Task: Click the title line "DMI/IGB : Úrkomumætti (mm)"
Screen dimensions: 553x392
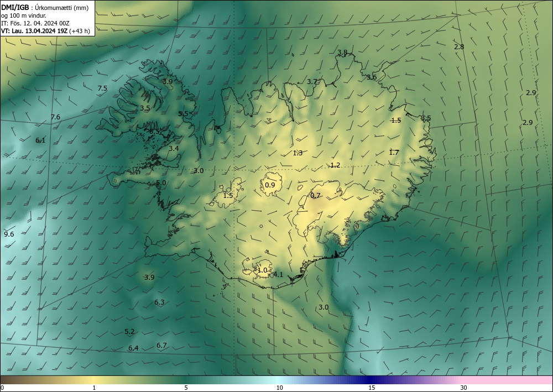Action: click(45, 8)
